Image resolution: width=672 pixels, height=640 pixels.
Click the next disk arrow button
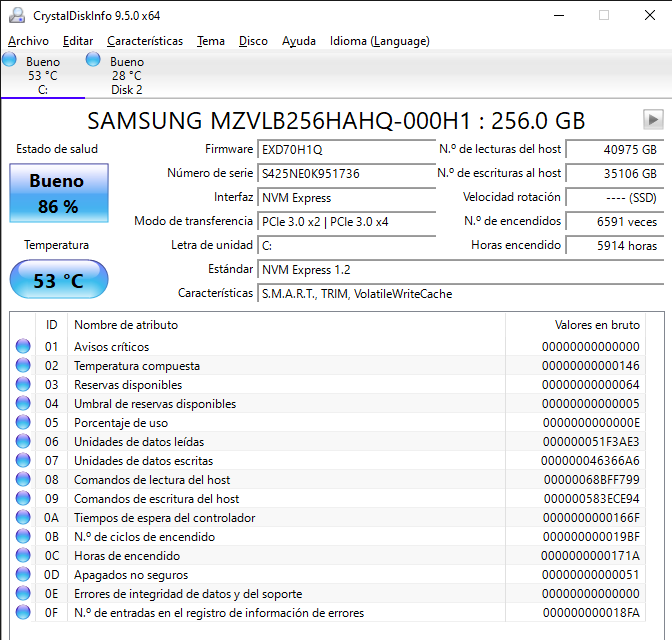653,120
